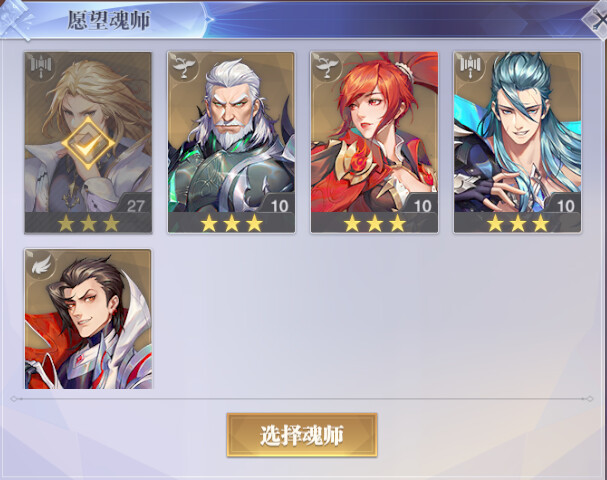Click level 10 badge on white-bearded card
This screenshot has width=607, height=480.
tap(278, 204)
